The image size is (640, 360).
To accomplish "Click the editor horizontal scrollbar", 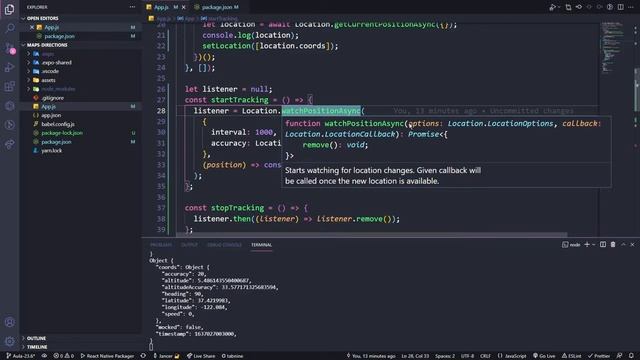I will (x=371, y=235).
